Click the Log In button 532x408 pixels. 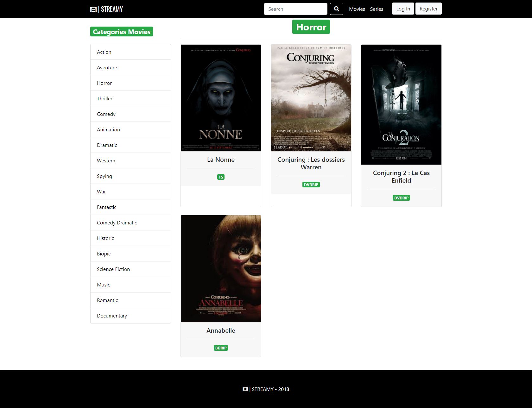[403, 9]
